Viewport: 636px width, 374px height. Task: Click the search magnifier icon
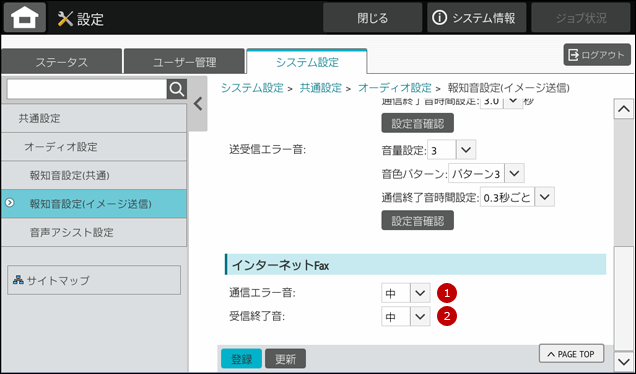pyautogui.click(x=177, y=89)
